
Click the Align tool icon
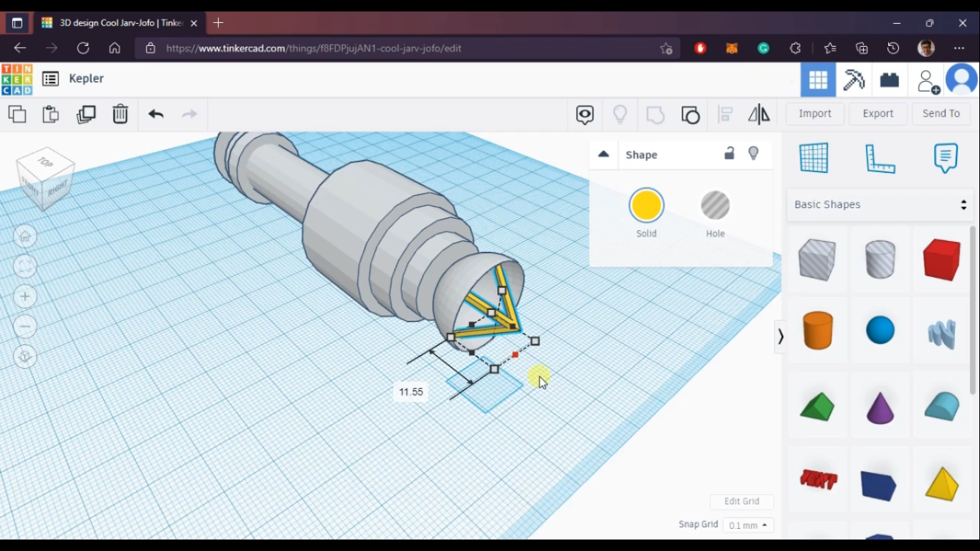(x=725, y=115)
